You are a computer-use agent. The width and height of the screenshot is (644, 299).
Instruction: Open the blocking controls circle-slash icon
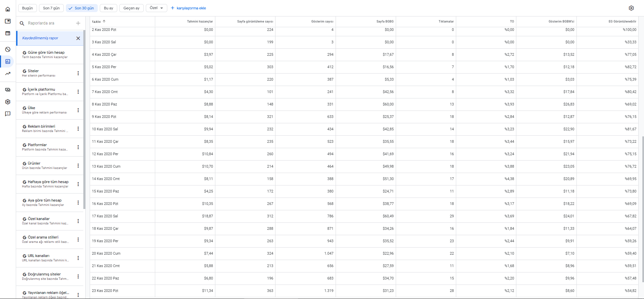tap(8, 49)
